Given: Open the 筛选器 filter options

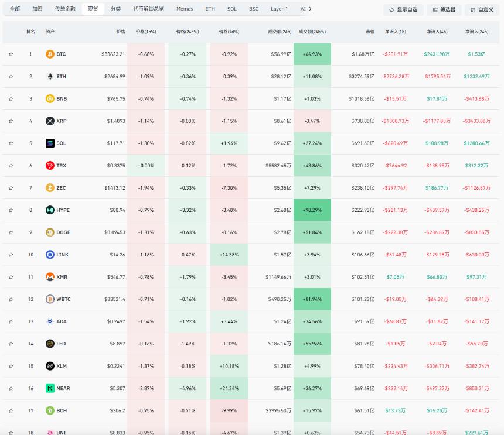Looking at the screenshot, I should [x=444, y=9].
